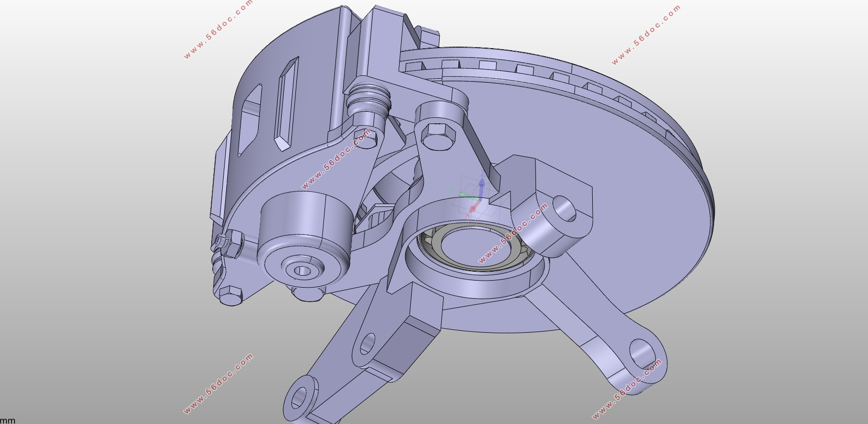Click the mm units label in the corner
Screen dimensions: 868x424
[8, 420]
